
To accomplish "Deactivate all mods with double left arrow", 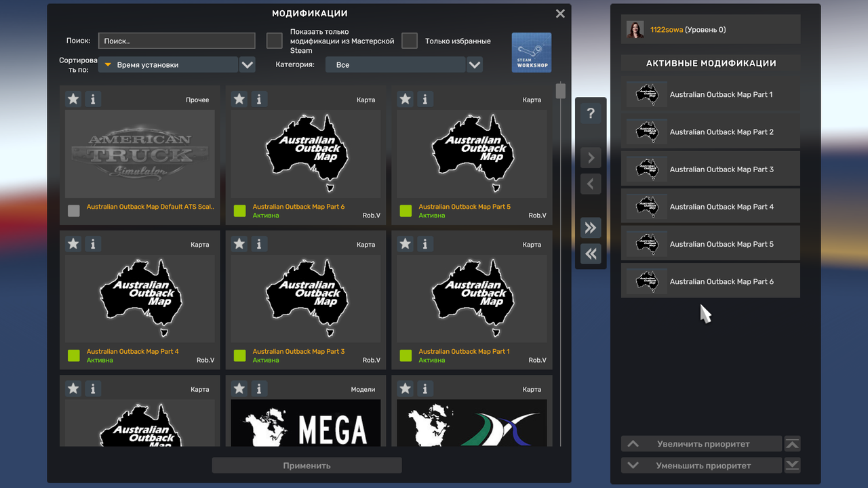I will (591, 253).
